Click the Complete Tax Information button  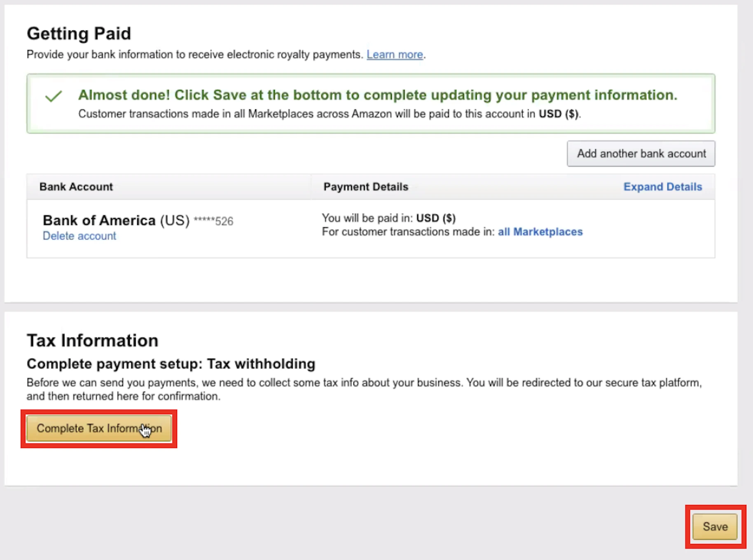click(99, 428)
